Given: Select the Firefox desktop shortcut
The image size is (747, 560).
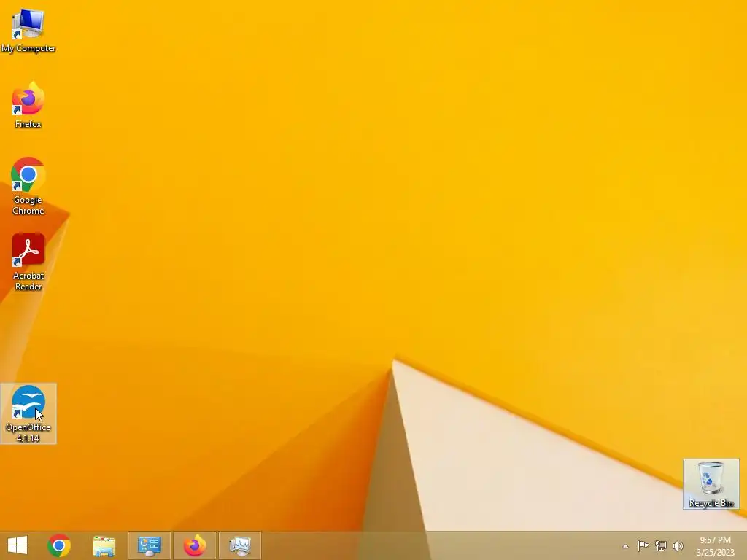Looking at the screenshot, I should (28, 105).
